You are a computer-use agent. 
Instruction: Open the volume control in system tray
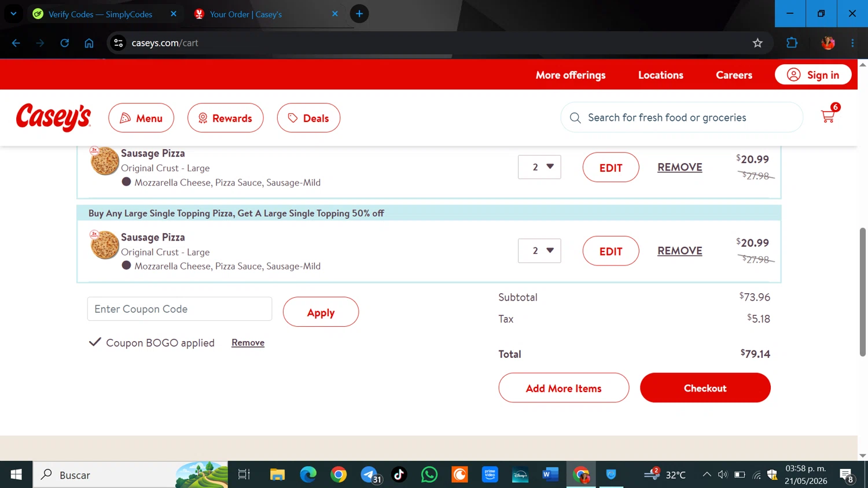723,475
